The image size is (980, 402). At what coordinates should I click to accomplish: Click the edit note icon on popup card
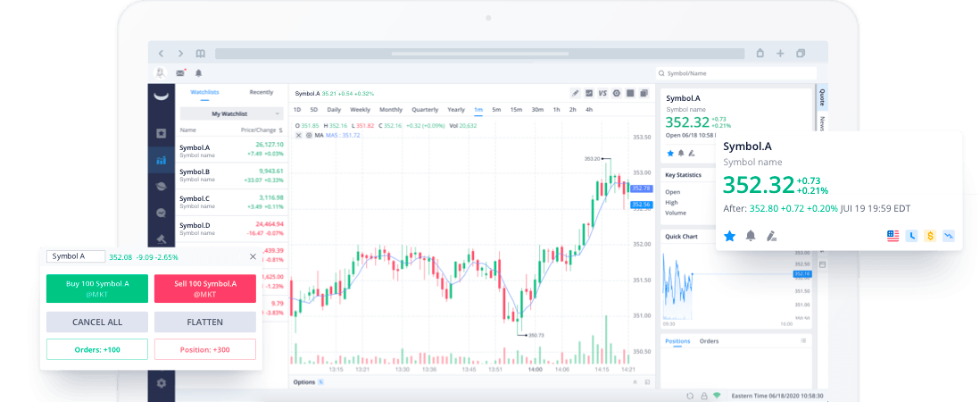771,236
